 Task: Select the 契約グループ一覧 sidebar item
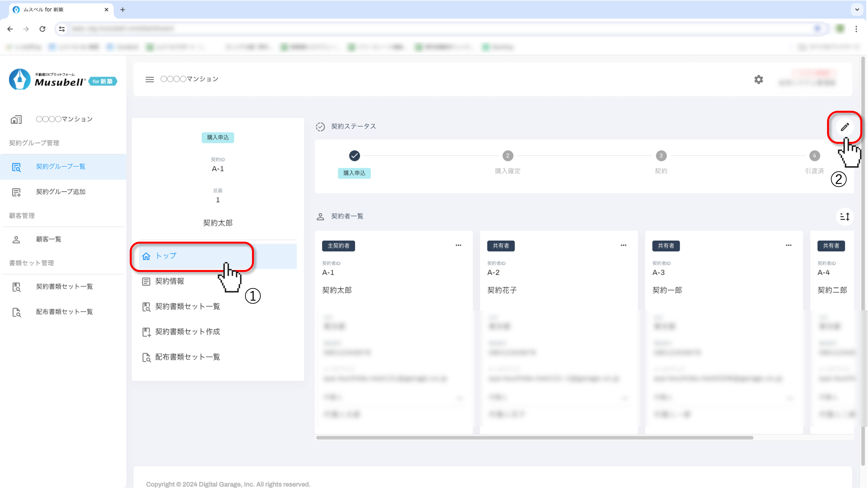pos(61,167)
